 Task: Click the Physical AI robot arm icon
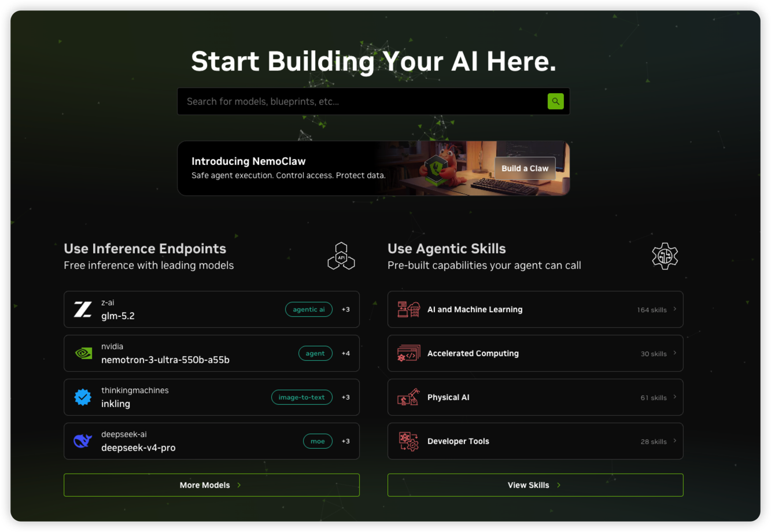(x=408, y=397)
